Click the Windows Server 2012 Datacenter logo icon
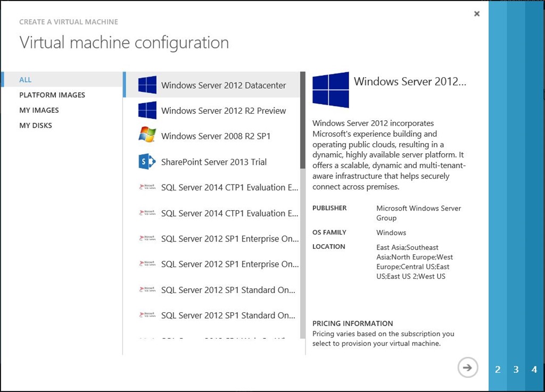The image size is (545, 392). coord(147,85)
